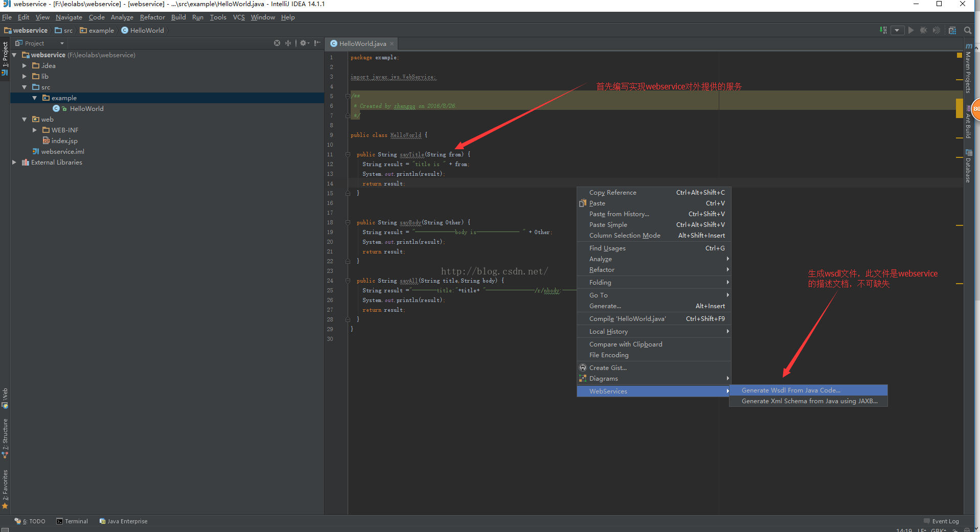
Task: Open the Event Log
Action: 941,521
